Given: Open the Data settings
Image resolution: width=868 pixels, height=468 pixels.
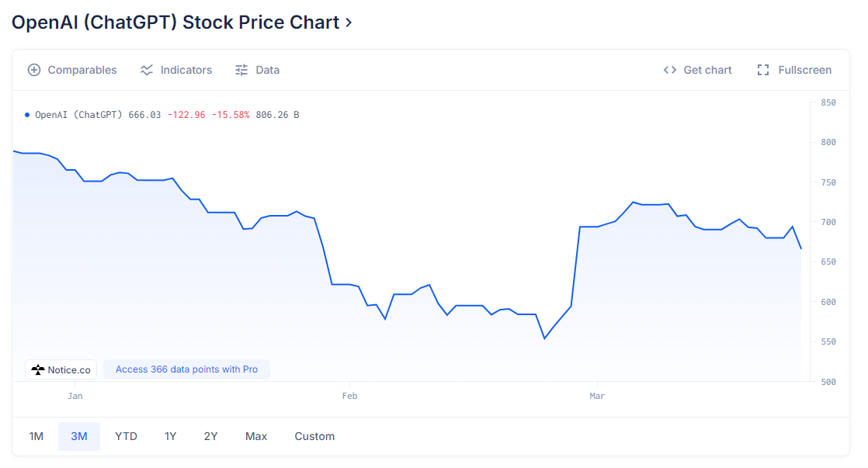Looking at the screenshot, I should [x=258, y=71].
